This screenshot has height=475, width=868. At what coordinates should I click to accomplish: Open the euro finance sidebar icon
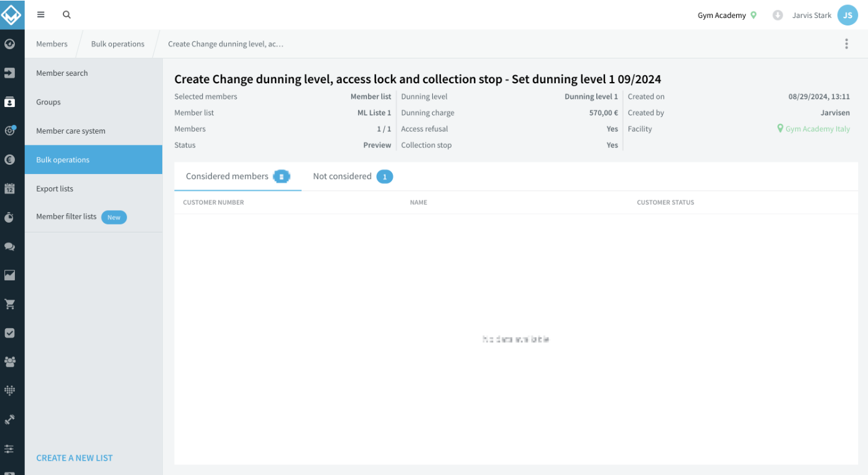coord(9,160)
